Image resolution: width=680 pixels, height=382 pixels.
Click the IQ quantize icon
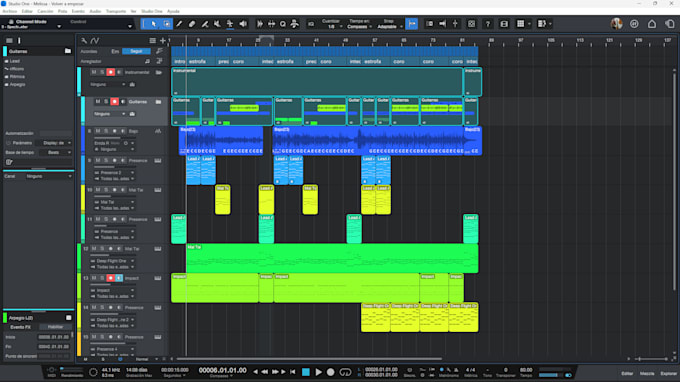pyautogui.click(x=311, y=24)
